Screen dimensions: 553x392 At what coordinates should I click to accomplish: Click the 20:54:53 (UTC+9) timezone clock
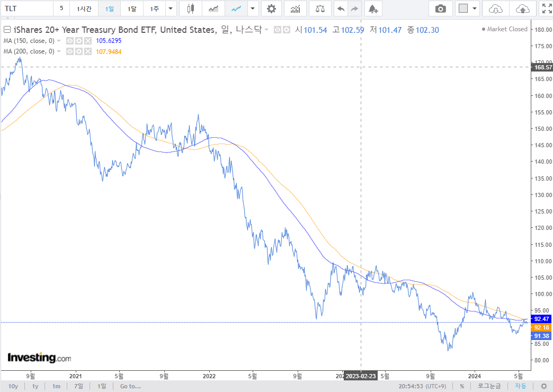[422, 386]
